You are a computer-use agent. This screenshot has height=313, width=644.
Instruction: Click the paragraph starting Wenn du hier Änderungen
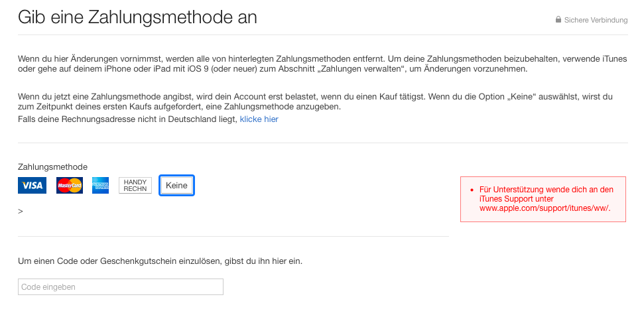tap(322, 64)
